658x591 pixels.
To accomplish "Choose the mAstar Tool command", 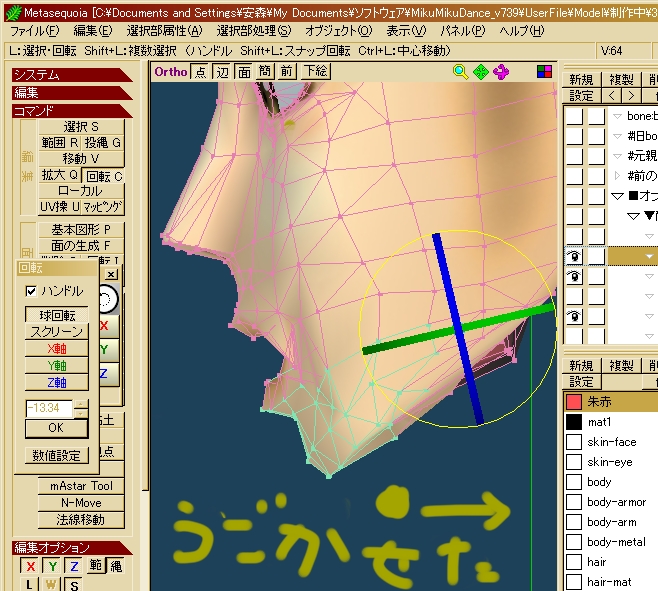I will (81, 486).
